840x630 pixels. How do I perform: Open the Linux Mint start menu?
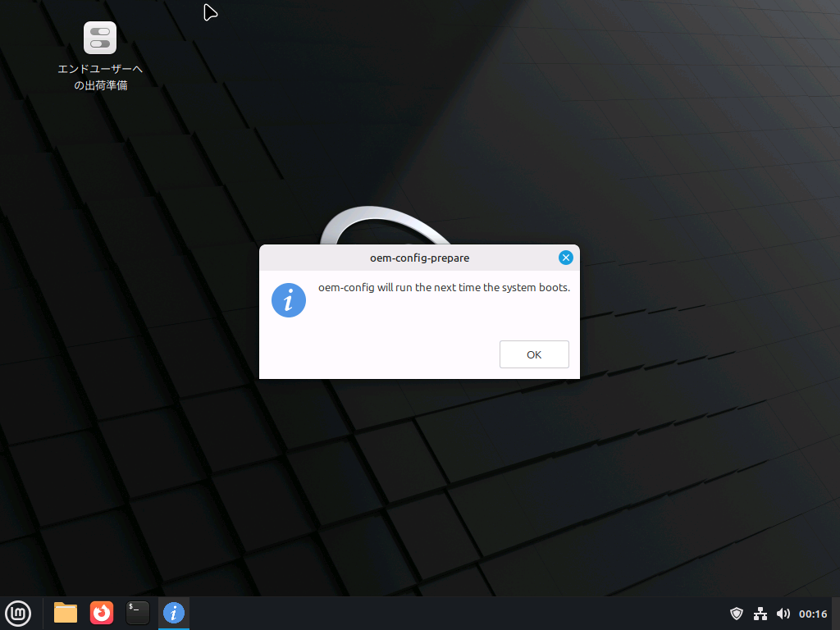coord(18,613)
